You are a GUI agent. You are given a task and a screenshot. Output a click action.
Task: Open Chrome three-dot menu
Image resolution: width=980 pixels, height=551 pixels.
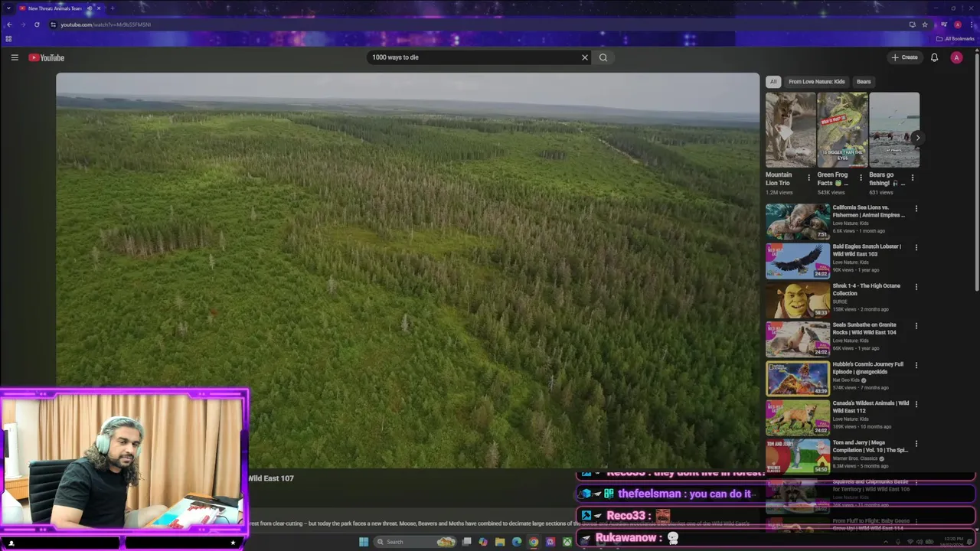(x=972, y=24)
